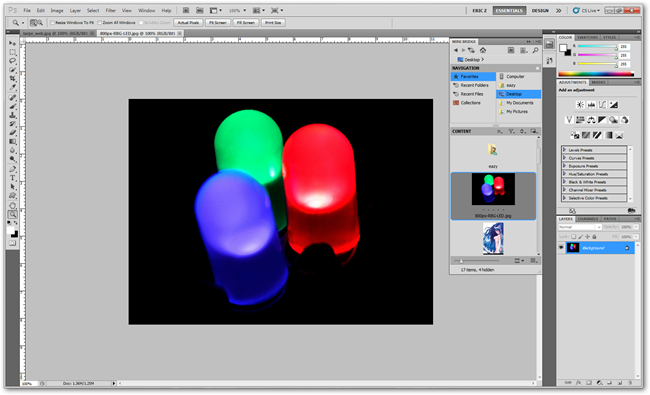Viewport: 650px width, 395px height.
Task: Switch to the Masks tab
Action: (x=598, y=82)
